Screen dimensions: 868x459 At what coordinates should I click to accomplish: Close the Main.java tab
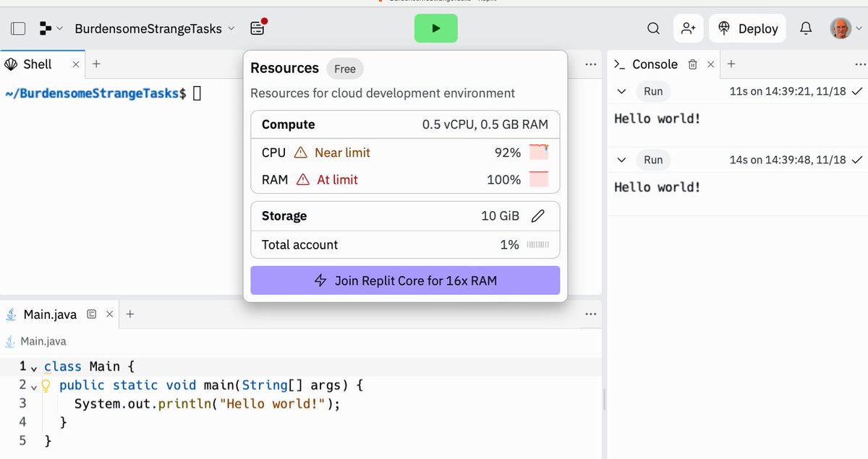[109, 314]
